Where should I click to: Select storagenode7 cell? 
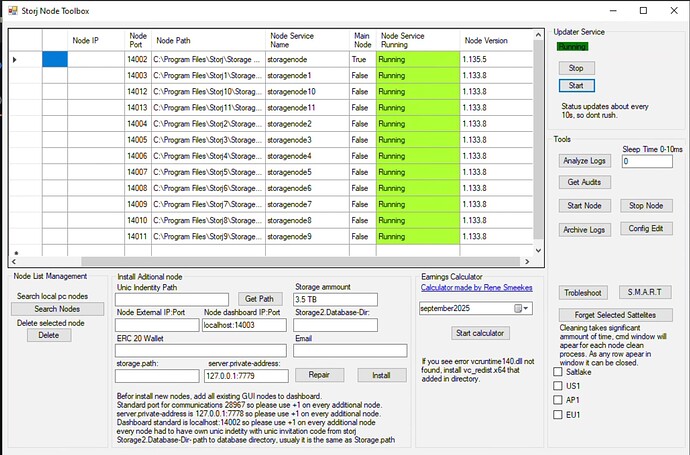[x=308, y=205]
